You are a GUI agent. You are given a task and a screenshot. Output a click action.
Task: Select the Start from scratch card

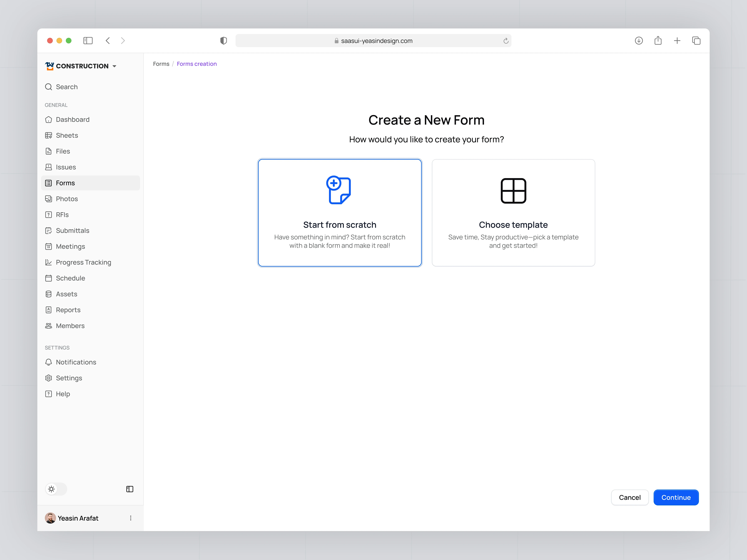[x=340, y=213]
